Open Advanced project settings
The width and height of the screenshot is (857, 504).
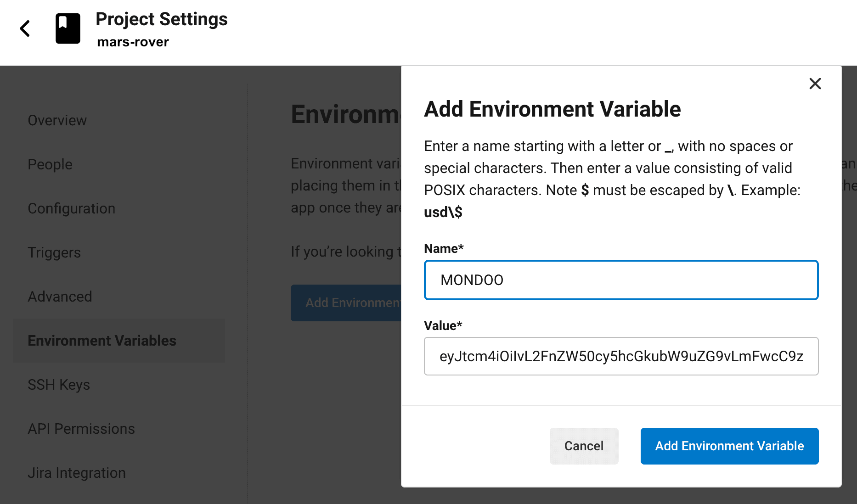coord(60,296)
